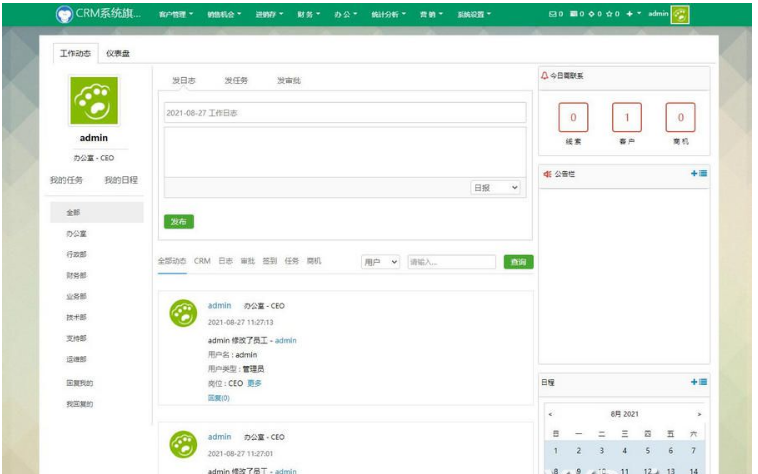This screenshot has width=758, height=474.
Task: Select the 发任务 tab
Action: 236,80
